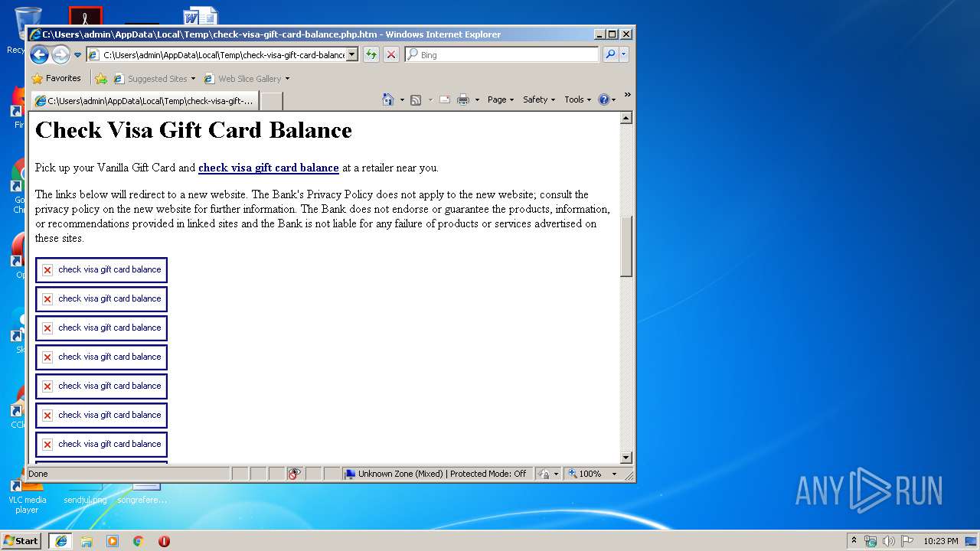Image resolution: width=980 pixels, height=551 pixels.
Task: Click third check visa gift card balance image link
Action: click(x=101, y=328)
